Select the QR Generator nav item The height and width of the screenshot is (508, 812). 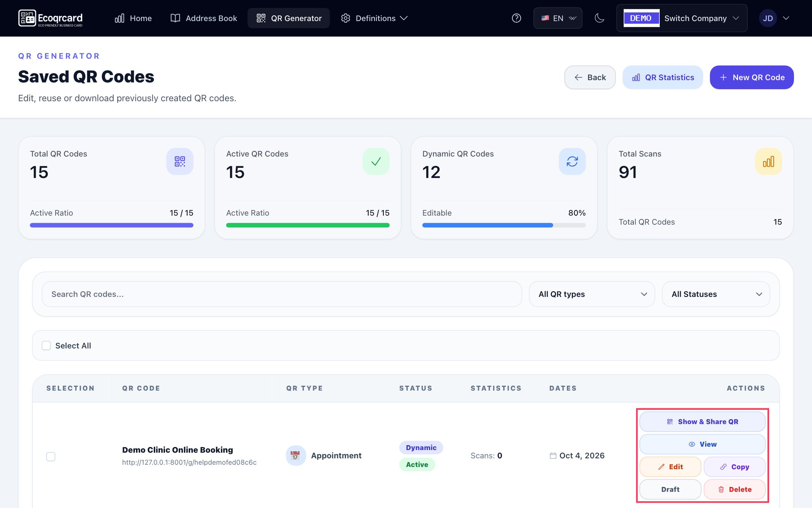[x=289, y=18]
